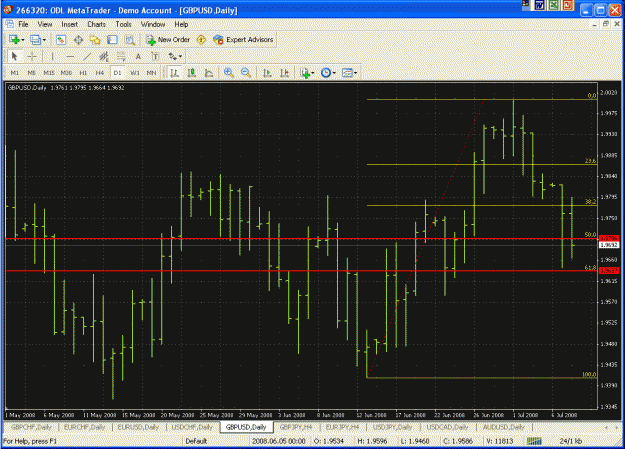Open the Templates dropdown

click(350, 73)
